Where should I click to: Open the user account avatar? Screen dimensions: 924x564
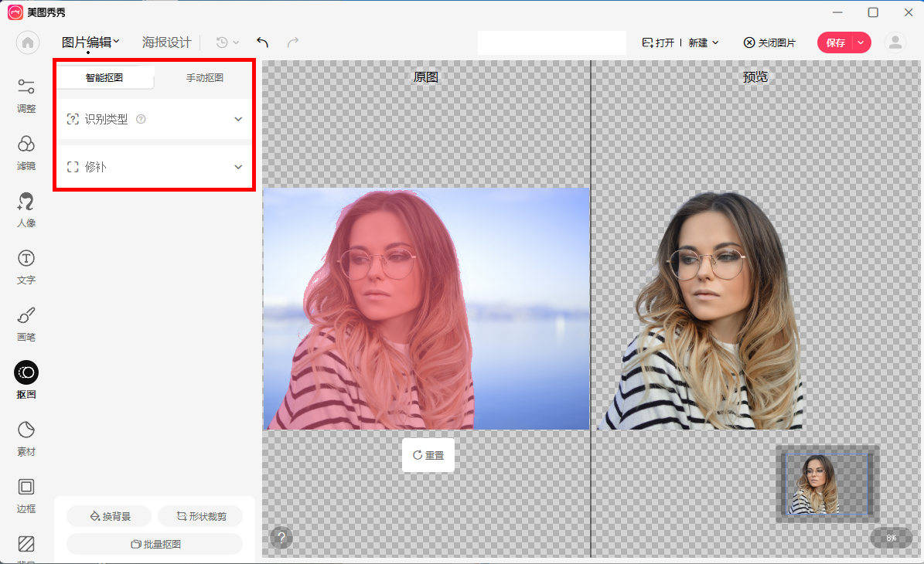[895, 42]
